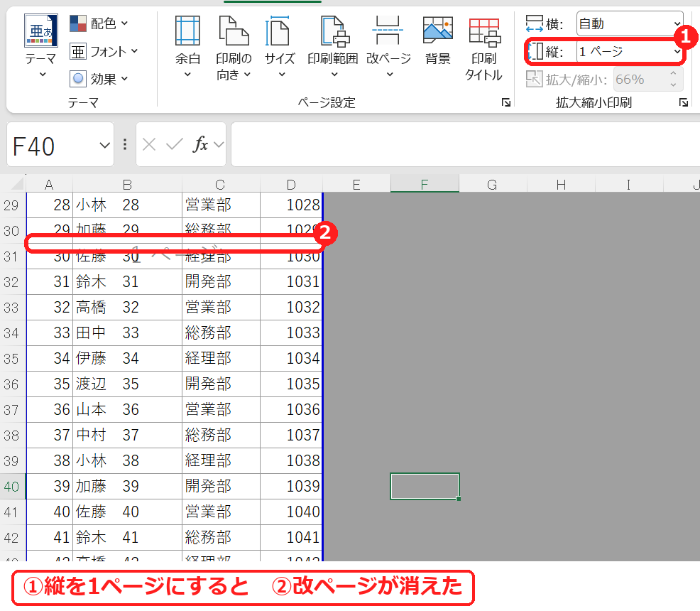The width and height of the screenshot is (700, 611).
Task: Open the テーマ themes gallery
Action: (40, 46)
